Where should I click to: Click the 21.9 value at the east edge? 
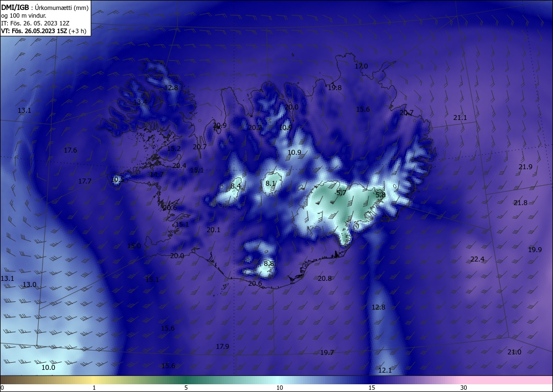(525, 167)
